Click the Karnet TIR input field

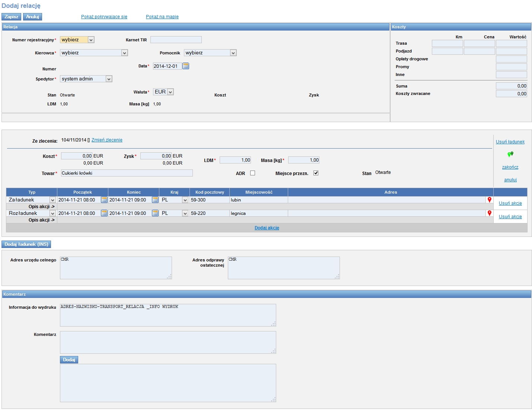click(176, 40)
